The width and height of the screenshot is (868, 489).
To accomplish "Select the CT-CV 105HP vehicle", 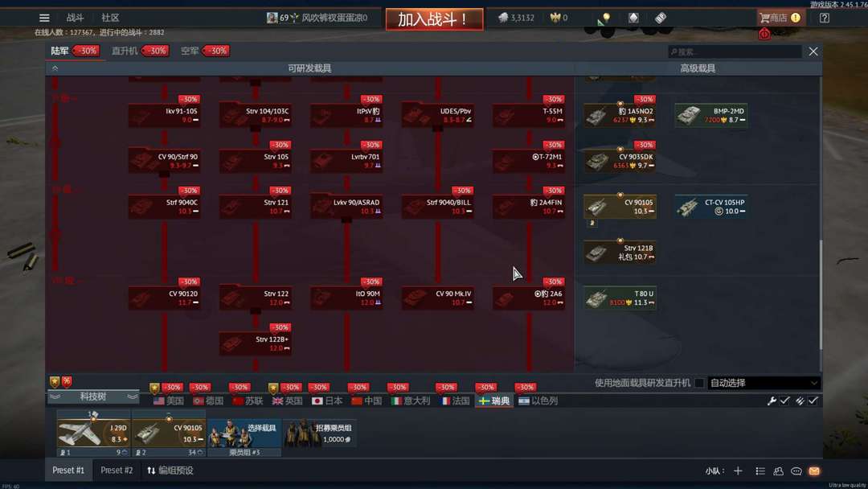I will 710,207.
